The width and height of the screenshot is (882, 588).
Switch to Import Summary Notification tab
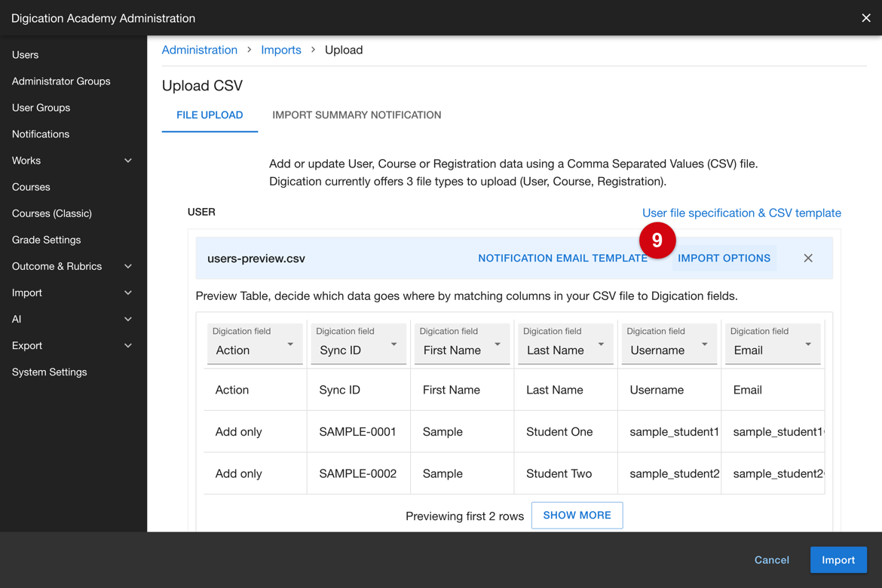357,115
